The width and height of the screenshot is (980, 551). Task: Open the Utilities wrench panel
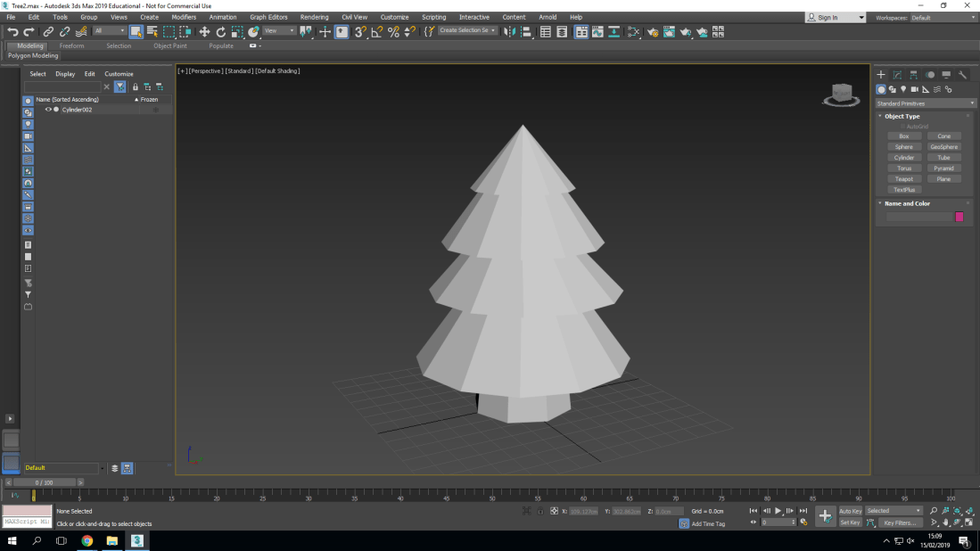pos(963,75)
